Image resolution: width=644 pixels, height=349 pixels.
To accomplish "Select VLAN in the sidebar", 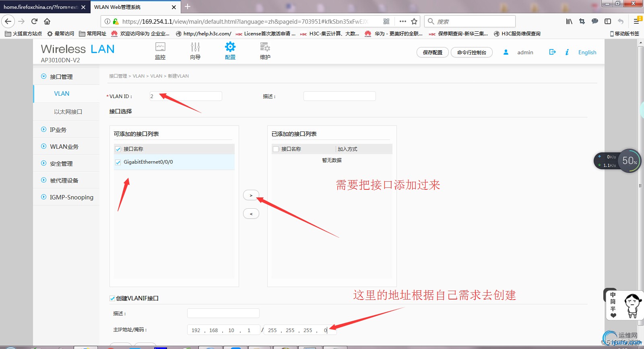I will click(62, 93).
